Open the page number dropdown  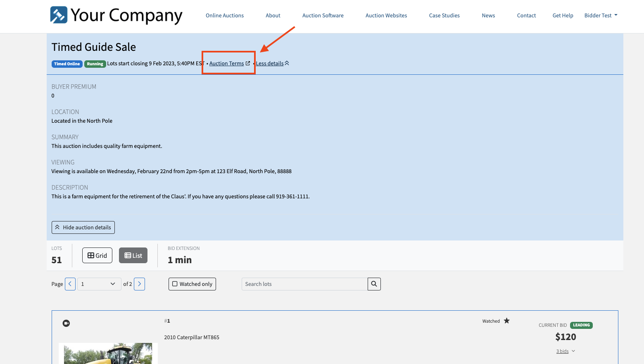(99, 284)
